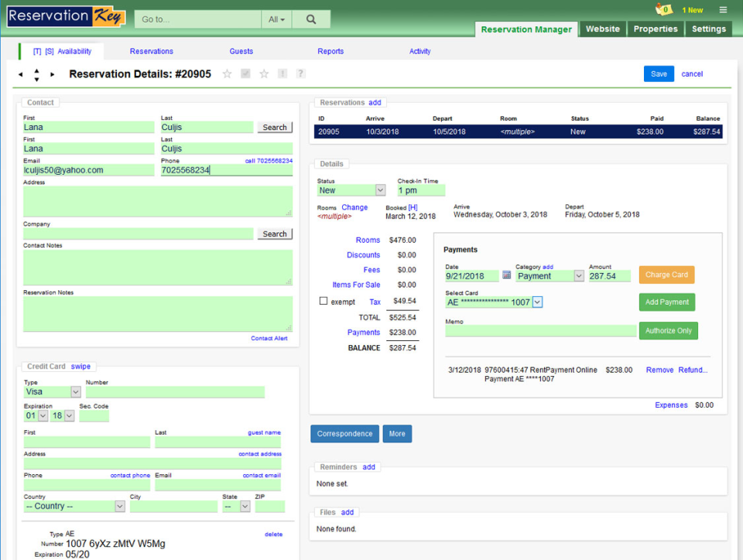This screenshot has width=743, height=560.
Task: Switch to the Website tab
Action: tap(602, 29)
